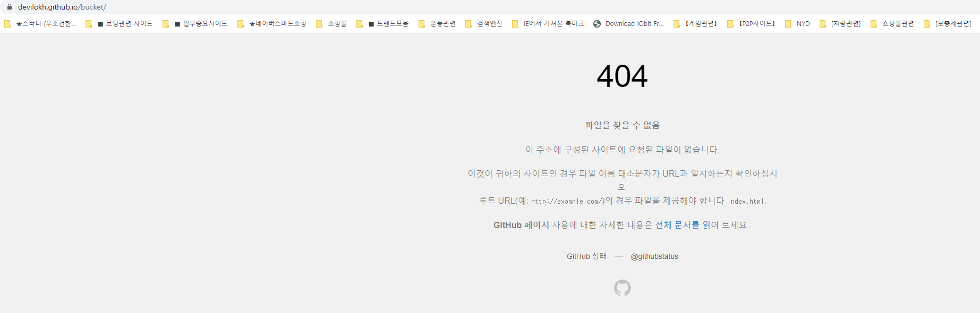This screenshot has width=980, height=313.
Task: Open the ★네이버스마트쇼핑 bookmark folder
Action: (272, 24)
